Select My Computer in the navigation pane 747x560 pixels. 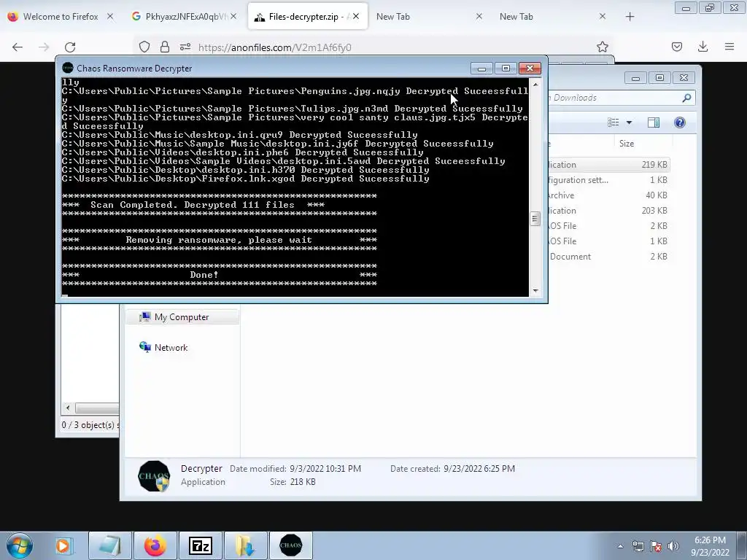[x=182, y=317]
